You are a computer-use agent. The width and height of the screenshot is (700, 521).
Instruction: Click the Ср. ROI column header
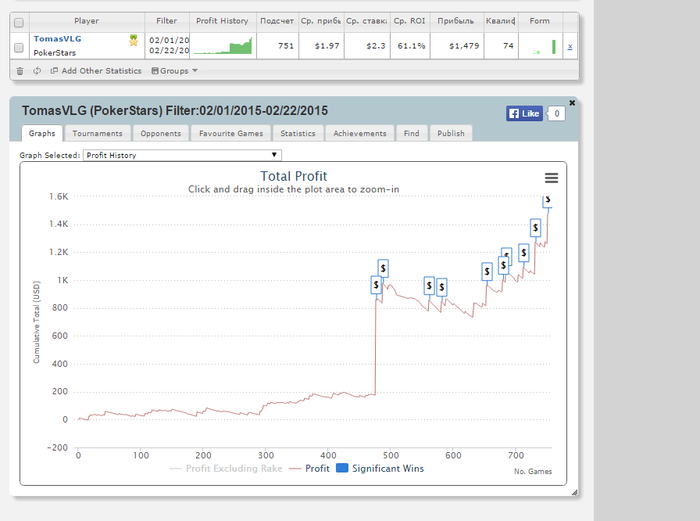click(410, 21)
